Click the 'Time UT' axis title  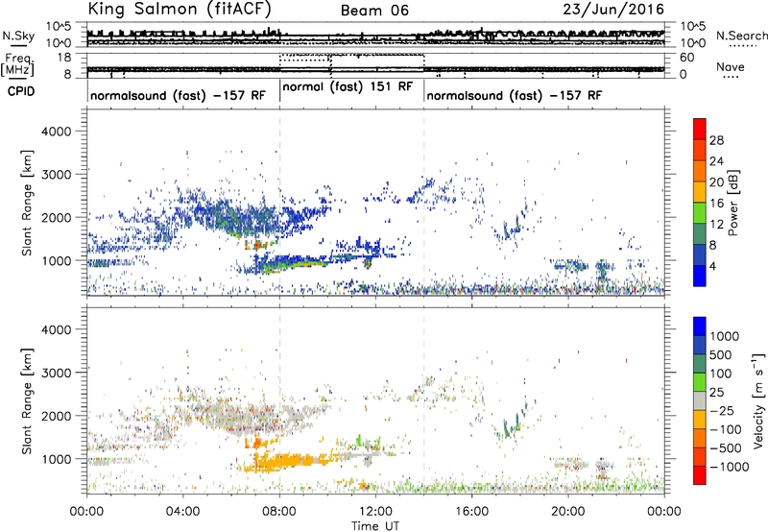pos(375,526)
